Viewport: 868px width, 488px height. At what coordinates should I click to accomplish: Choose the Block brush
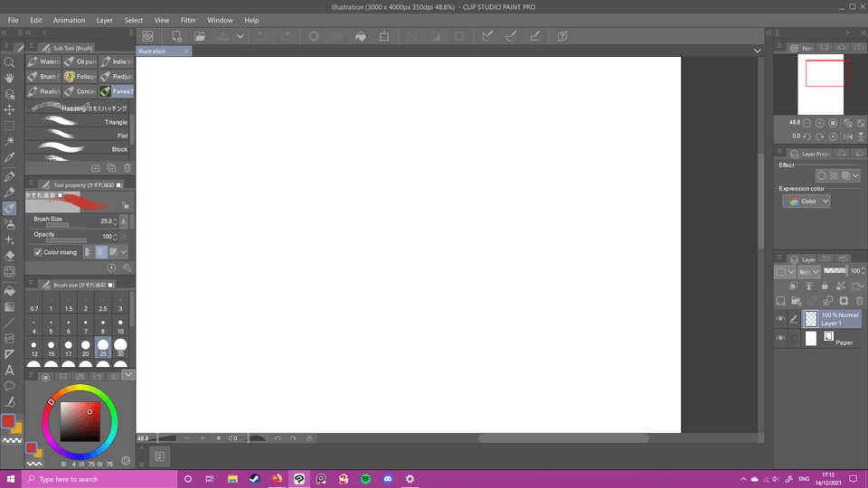coord(78,149)
